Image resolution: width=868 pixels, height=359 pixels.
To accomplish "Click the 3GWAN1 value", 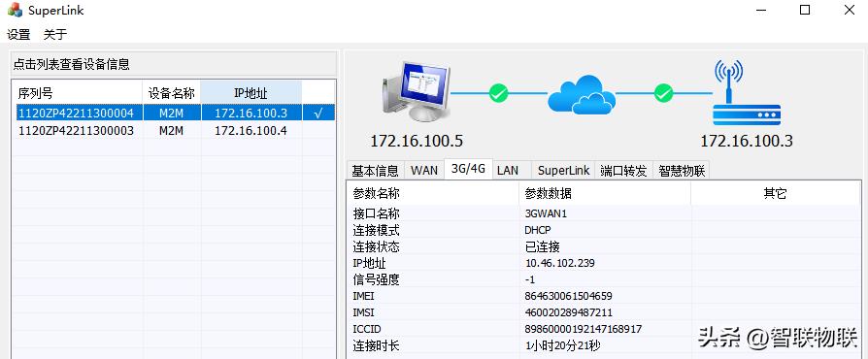I will [x=546, y=214].
